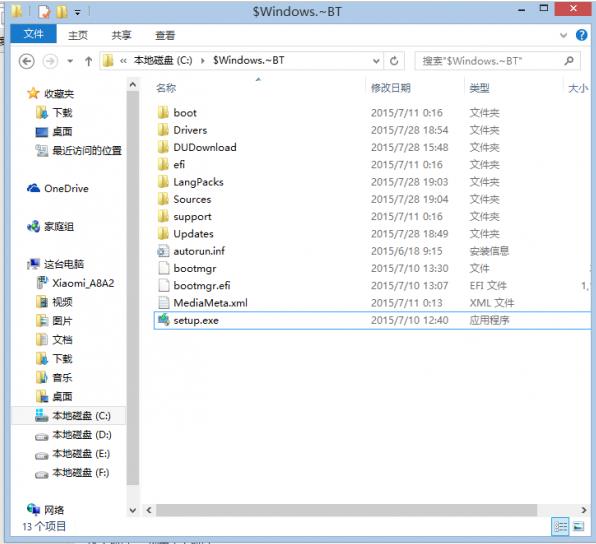Click the search magnifier icon
Screen dimensions: 596x544
click(569, 60)
